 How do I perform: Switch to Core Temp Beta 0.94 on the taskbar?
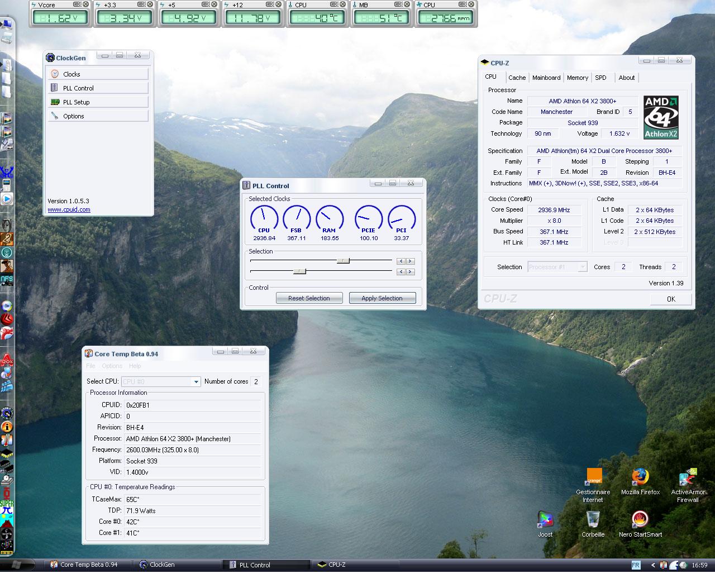click(88, 565)
